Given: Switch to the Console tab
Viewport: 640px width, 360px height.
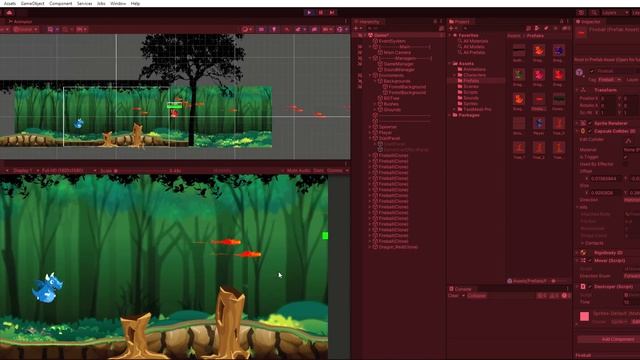Looking at the screenshot, I should click(460, 289).
